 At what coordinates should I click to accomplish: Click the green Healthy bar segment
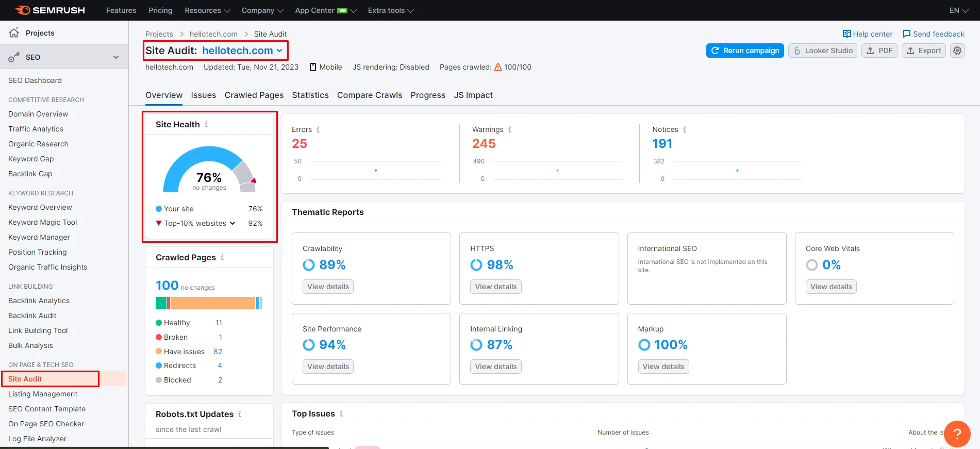coord(161,303)
